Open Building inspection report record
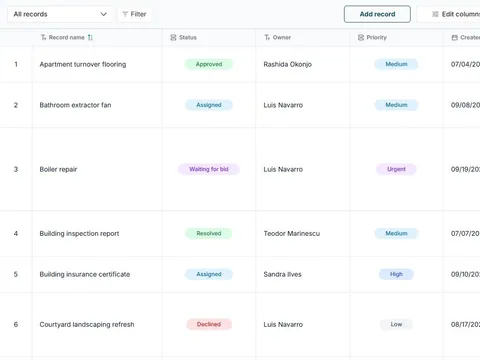Image resolution: width=480 pixels, height=360 pixels. coord(79,233)
